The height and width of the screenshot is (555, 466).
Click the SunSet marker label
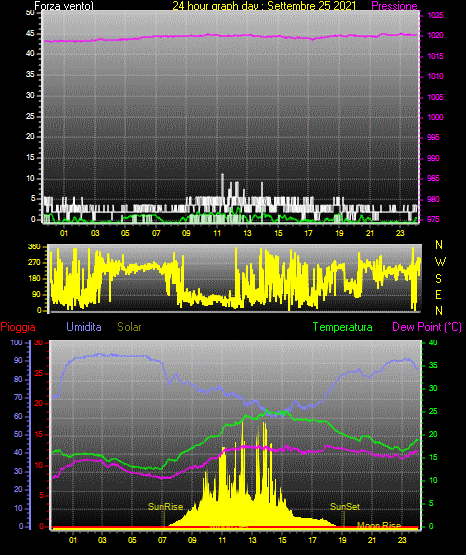(x=345, y=507)
